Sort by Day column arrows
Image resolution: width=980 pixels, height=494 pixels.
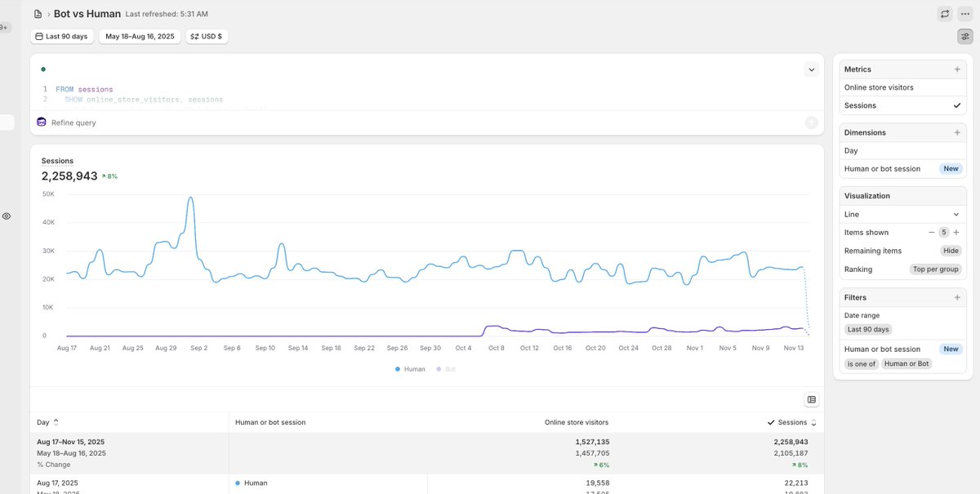[56, 422]
